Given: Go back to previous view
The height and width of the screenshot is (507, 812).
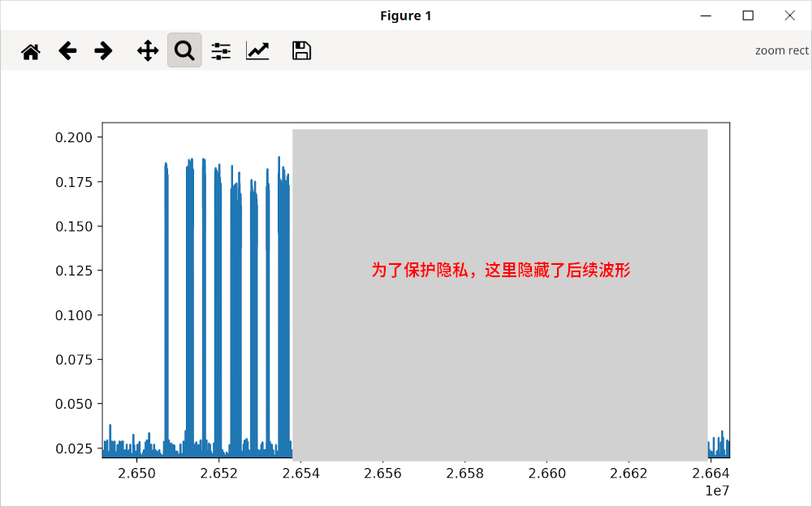Looking at the screenshot, I should pos(67,50).
